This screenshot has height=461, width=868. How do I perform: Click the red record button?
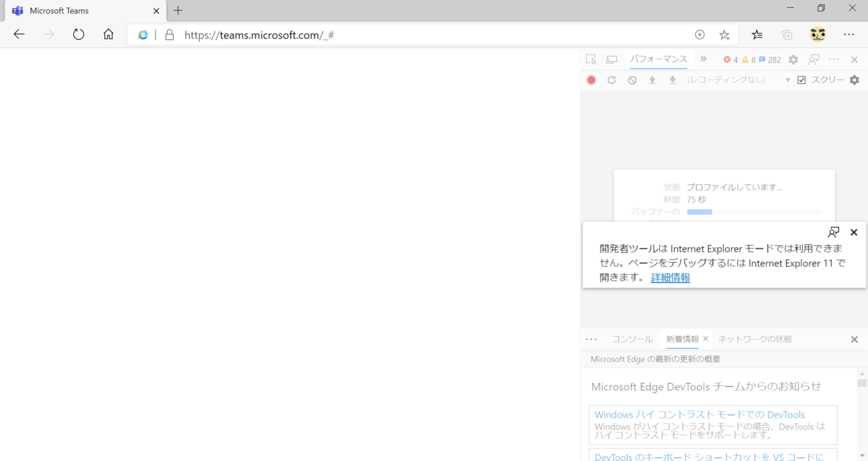click(591, 80)
